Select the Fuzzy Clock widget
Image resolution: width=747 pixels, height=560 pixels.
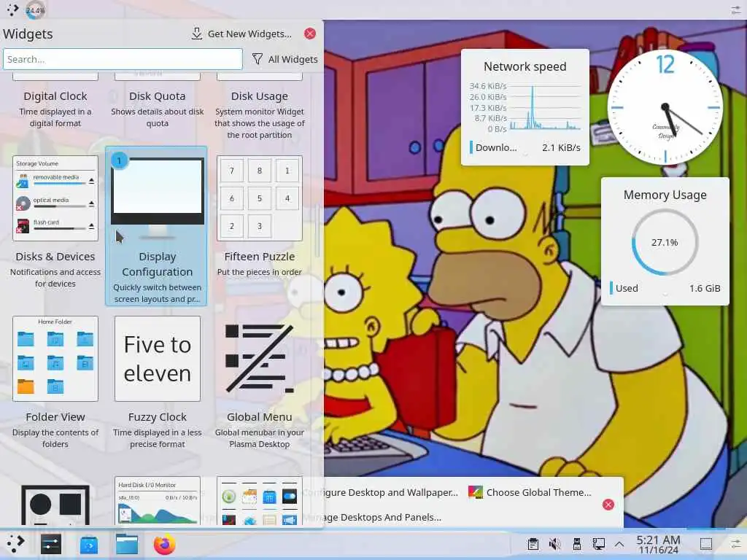pyautogui.click(x=158, y=381)
